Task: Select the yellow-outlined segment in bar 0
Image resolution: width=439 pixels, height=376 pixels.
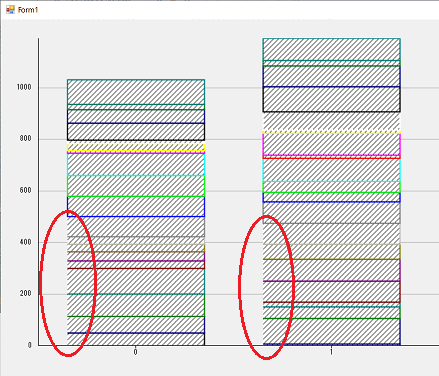Action: tap(136, 147)
